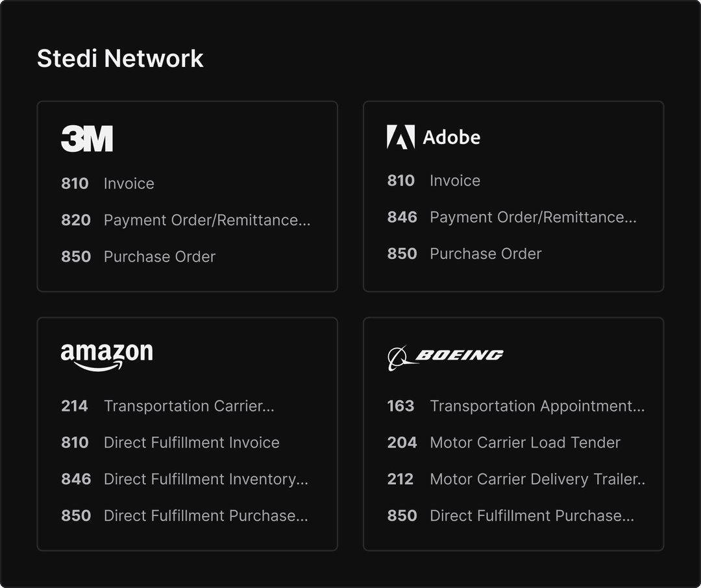The width and height of the screenshot is (701, 588).
Task: Click the Adobe wordmark text
Action: (452, 138)
